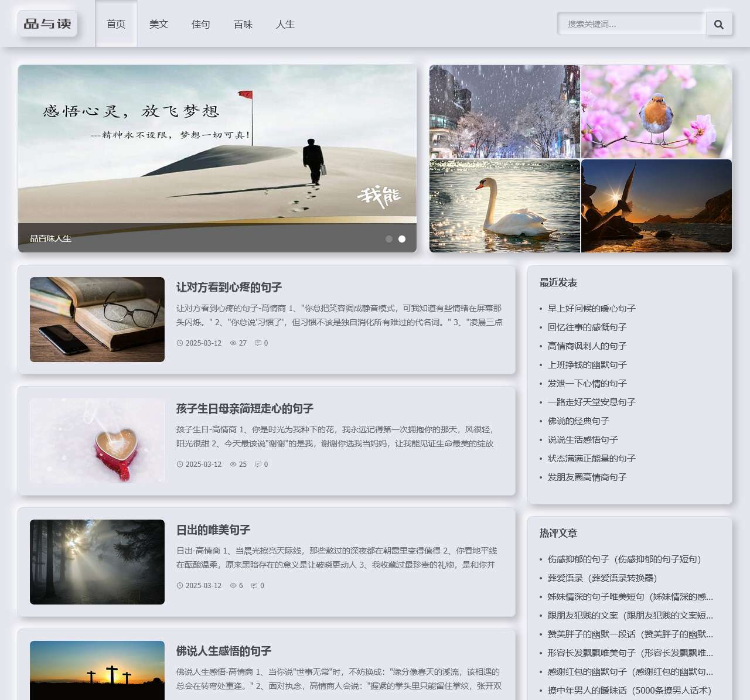This screenshot has width=750, height=700.
Task: Click the 百味 nav item
Action: [243, 24]
